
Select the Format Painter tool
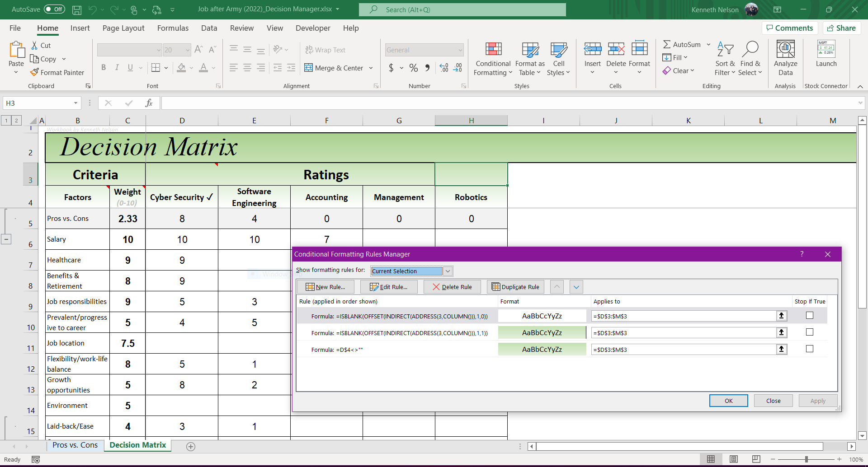pyautogui.click(x=57, y=72)
